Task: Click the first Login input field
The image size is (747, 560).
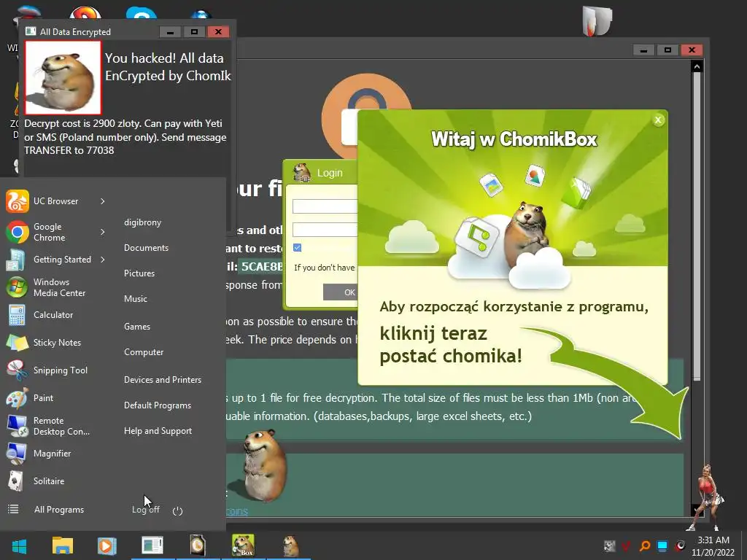Action: pos(325,206)
